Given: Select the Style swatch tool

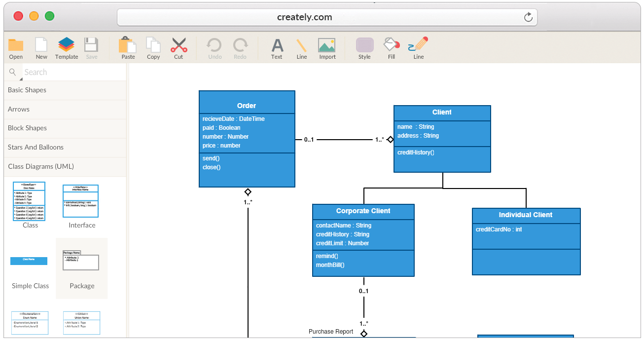Looking at the screenshot, I should pyautogui.click(x=364, y=46).
